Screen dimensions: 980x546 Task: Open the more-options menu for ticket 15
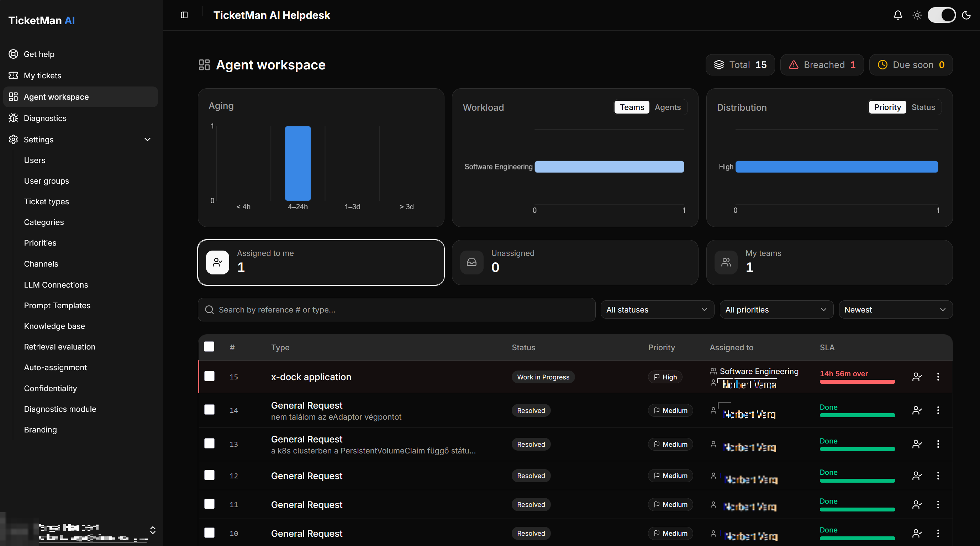pyautogui.click(x=938, y=377)
